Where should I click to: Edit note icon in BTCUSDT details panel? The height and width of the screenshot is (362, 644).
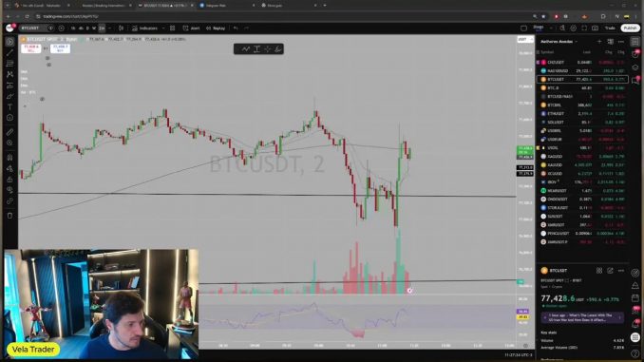pyautogui.click(x=611, y=271)
